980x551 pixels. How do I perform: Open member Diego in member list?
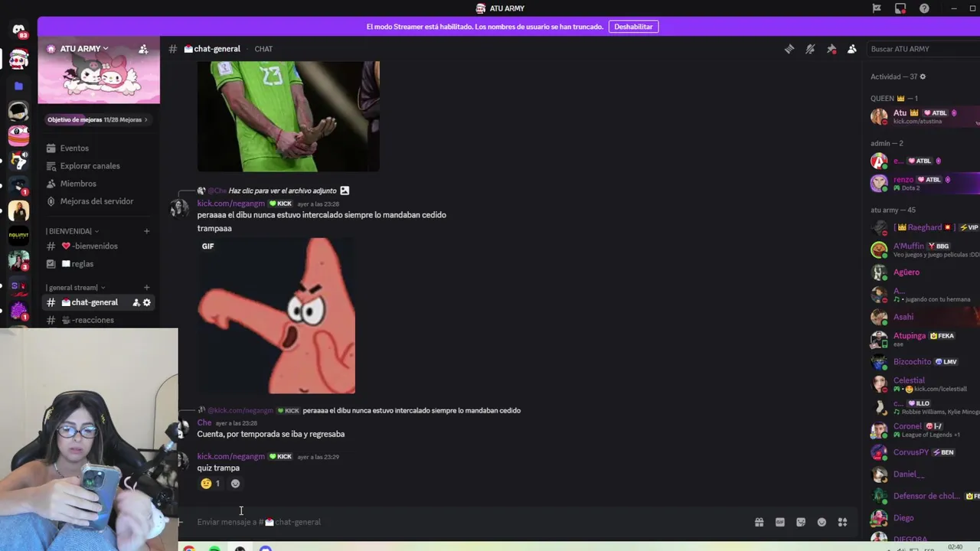pos(924,518)
